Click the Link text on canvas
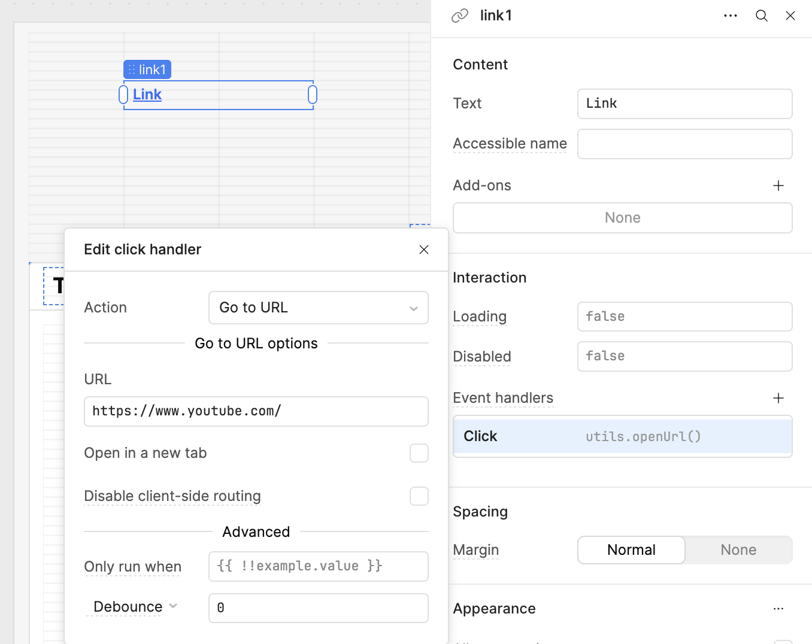This screenshot has height=644, width=812. [147, 95]
